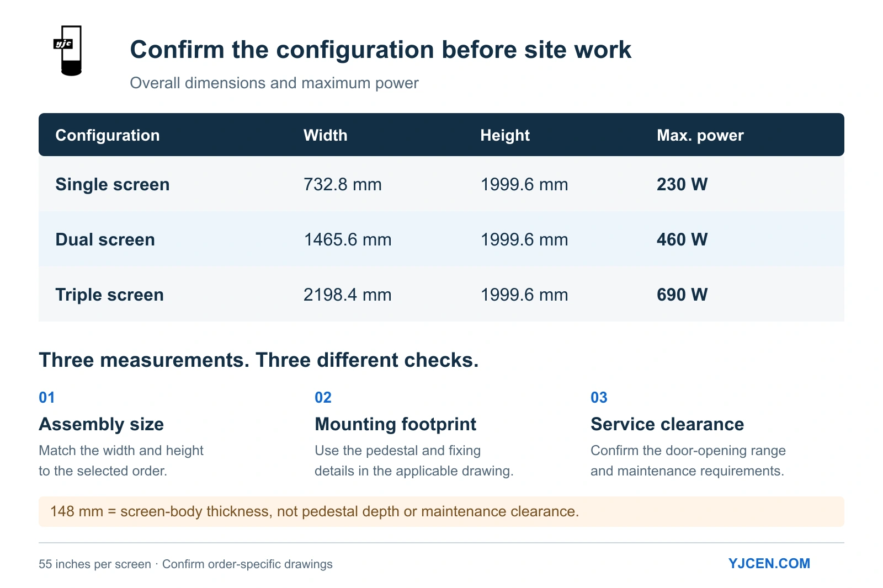
Task: Select the Dual screen row label
Action: 105,239
